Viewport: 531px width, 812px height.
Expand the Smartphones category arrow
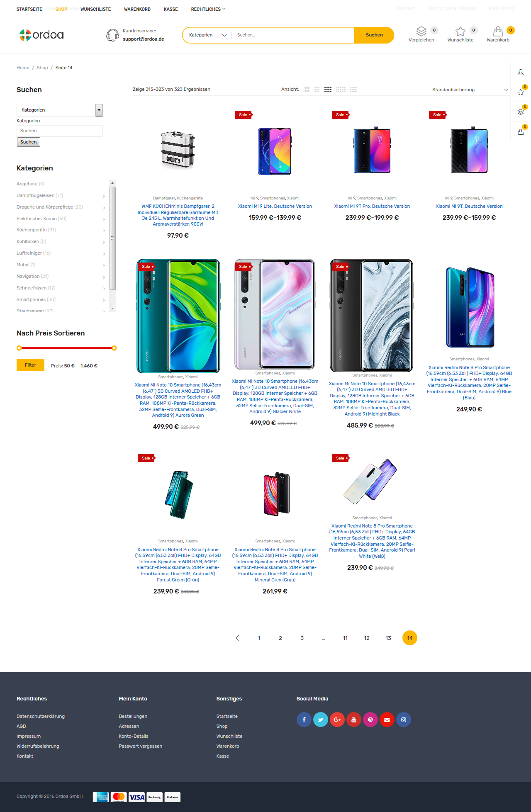[x=104, y=300]
